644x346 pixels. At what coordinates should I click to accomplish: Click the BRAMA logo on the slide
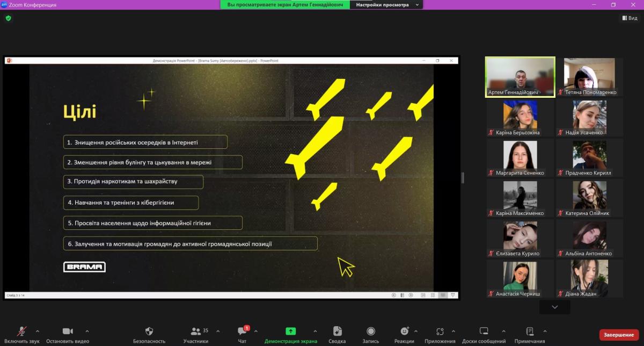(x=84, y=267)
